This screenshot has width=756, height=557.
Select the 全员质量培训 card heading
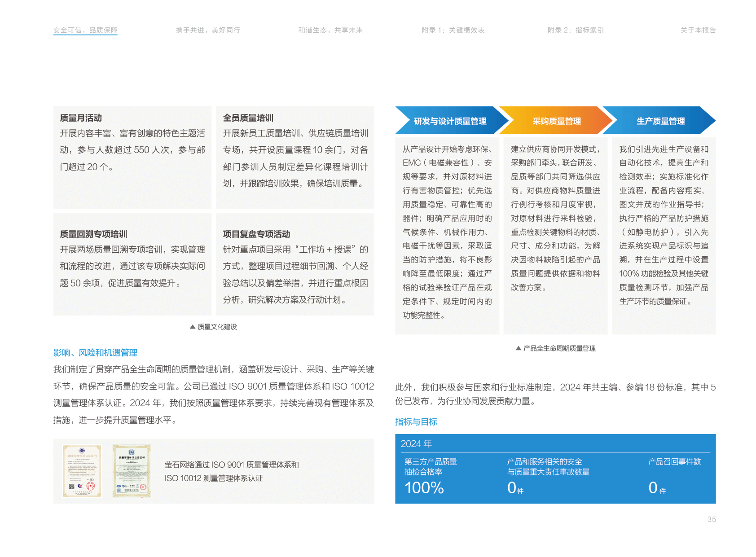(248, 118)
